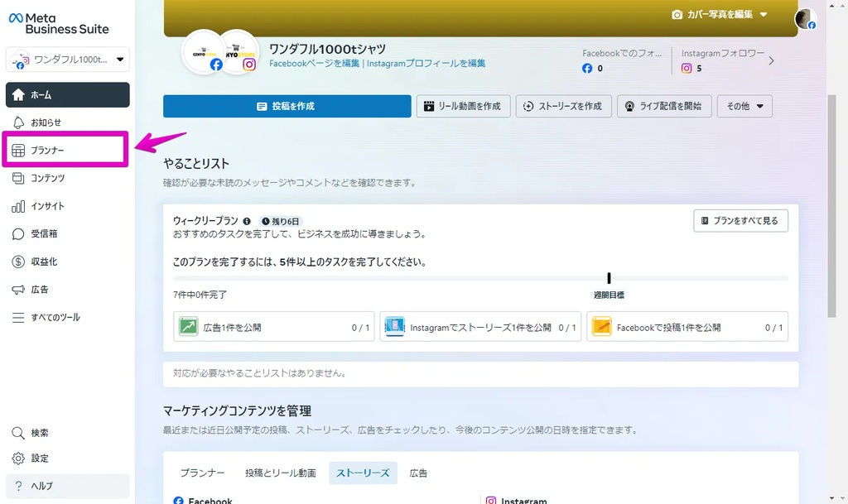848x504 pixels.
Task: Click the hamburger all-tools icon
Action: pos(18,318)
